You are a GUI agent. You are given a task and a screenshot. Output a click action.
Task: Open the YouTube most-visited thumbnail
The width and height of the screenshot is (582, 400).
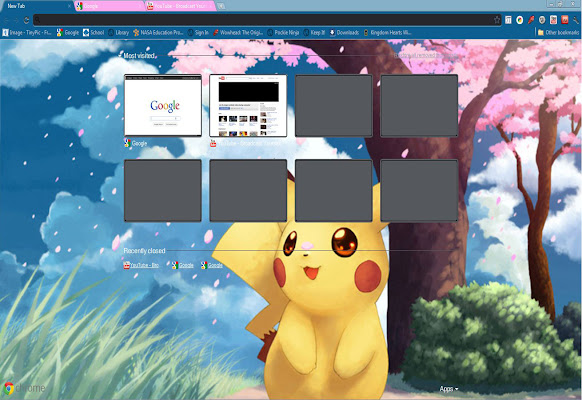pos(248,105)
